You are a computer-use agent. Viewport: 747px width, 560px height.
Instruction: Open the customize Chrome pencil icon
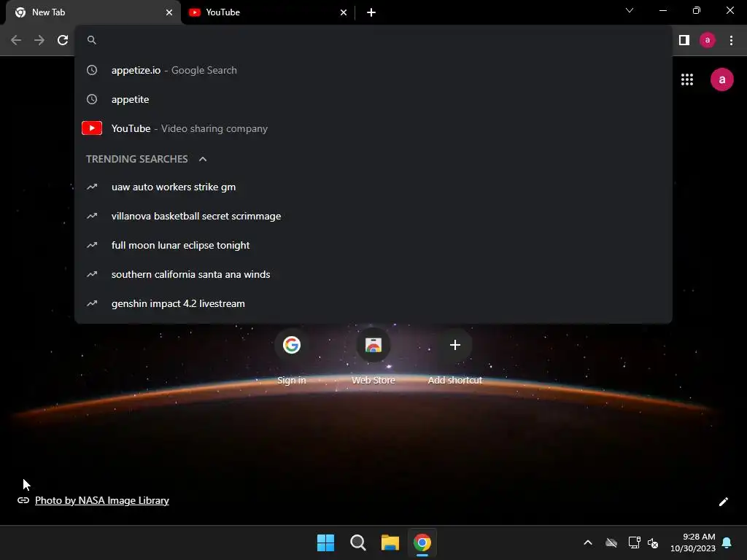pyautogui.click(x=723, y=502)
